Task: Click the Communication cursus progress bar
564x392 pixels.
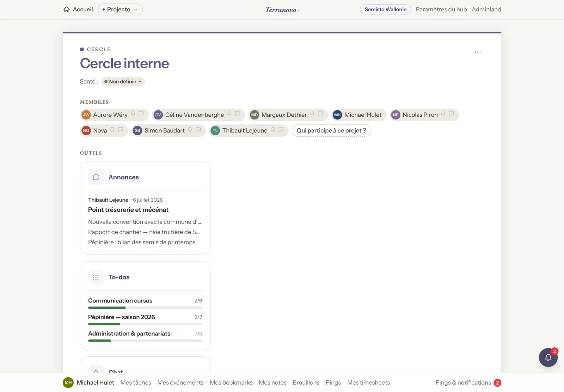Action: click(145, 308)
